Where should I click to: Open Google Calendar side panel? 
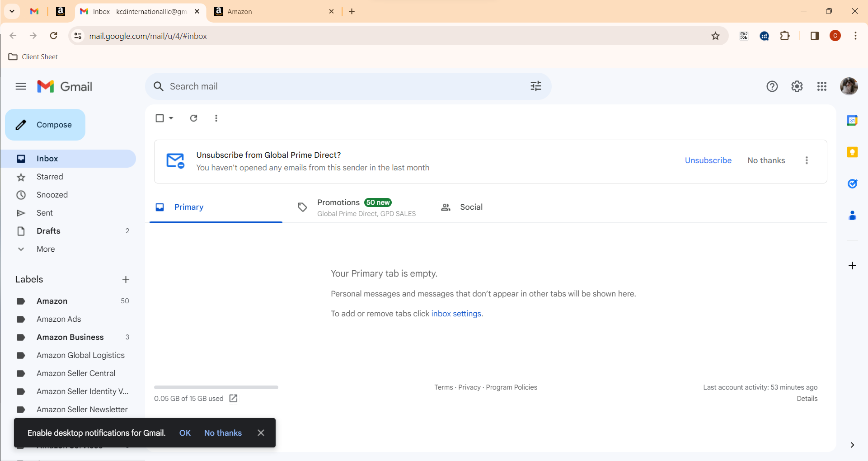click(852, 121)
